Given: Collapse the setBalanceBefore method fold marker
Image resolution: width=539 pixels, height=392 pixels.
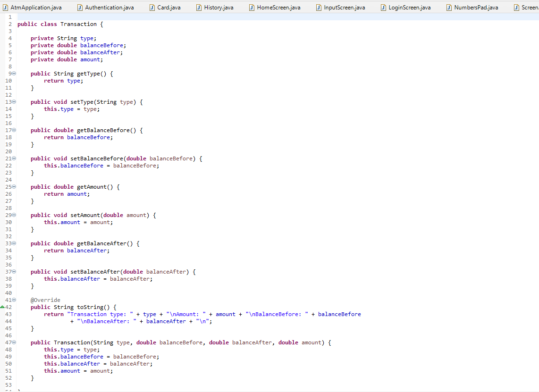Looking at the screenshot, I should coord(14,158).
